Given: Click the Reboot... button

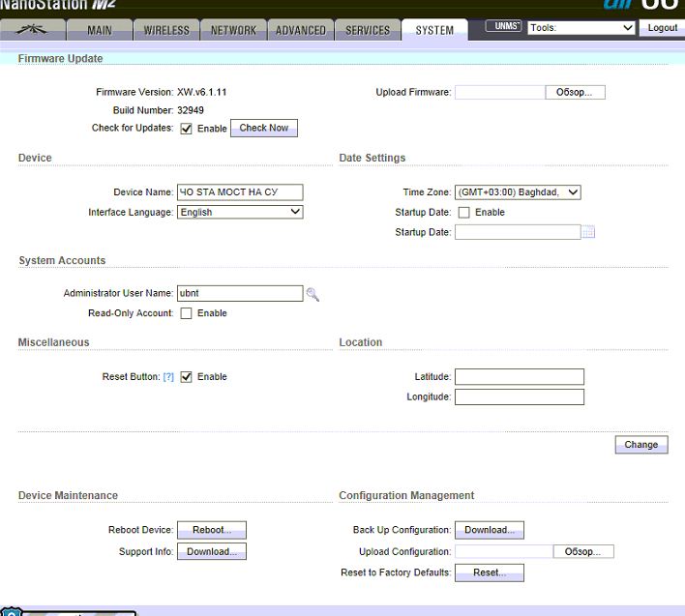Looking at the screenshot, I should 212,530.
